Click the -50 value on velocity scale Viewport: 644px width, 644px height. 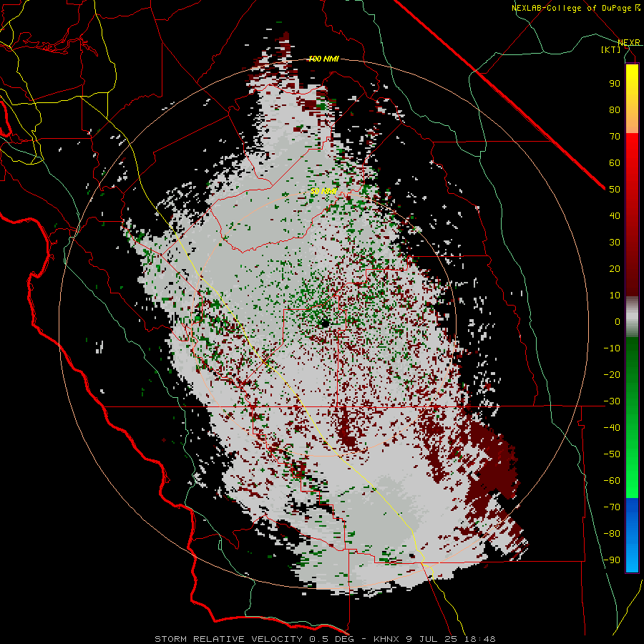612,454
